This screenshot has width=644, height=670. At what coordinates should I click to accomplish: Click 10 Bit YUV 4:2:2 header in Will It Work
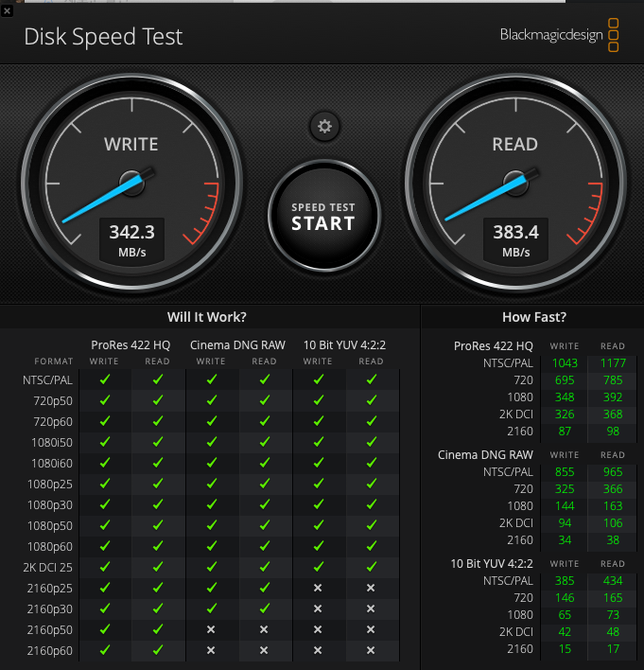pos(344,344)
